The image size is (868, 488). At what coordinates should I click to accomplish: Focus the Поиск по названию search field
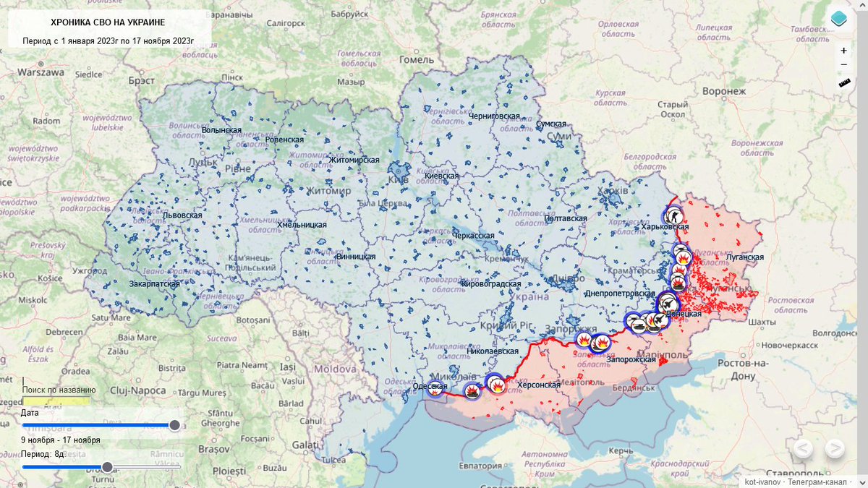tap(56, 400)
